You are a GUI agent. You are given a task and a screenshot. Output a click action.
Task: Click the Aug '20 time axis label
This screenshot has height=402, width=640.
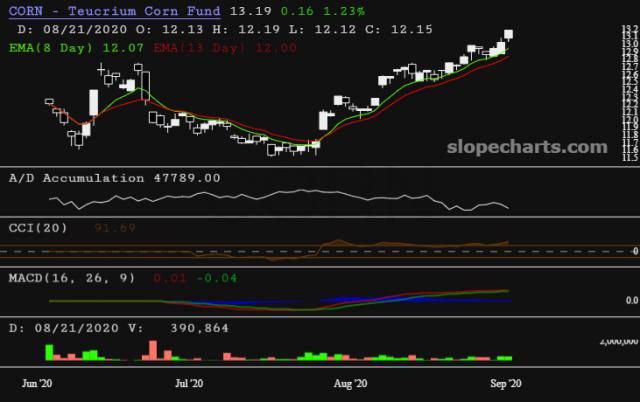pyautogui.click(x=350, y=384)
